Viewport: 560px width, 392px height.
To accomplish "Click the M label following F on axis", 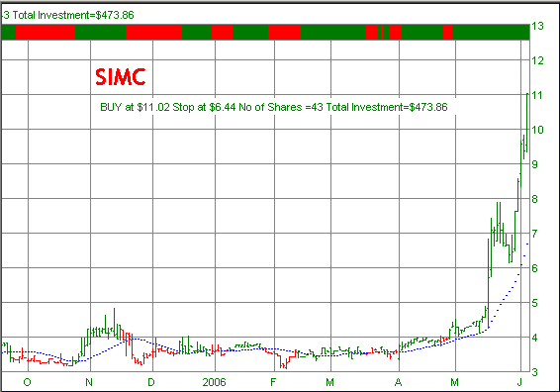I will click(329, 382).
